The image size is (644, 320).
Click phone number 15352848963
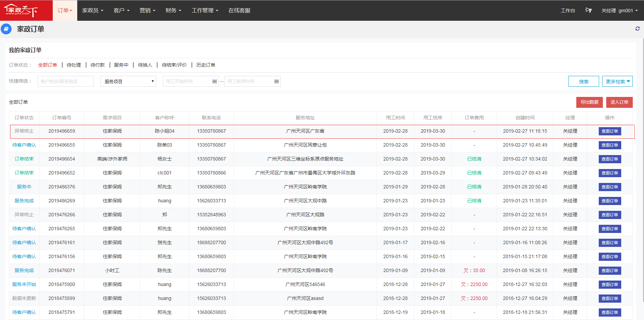tap(211, 215)
